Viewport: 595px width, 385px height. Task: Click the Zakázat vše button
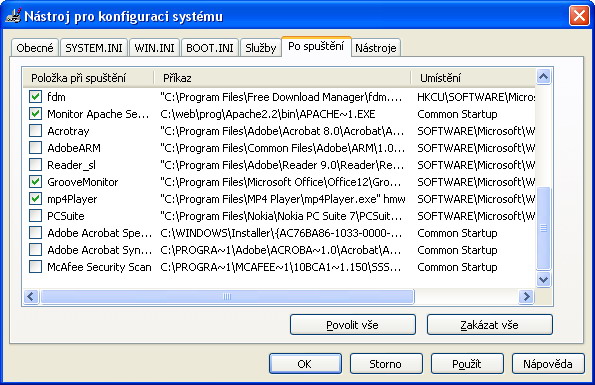pos(490,325)
